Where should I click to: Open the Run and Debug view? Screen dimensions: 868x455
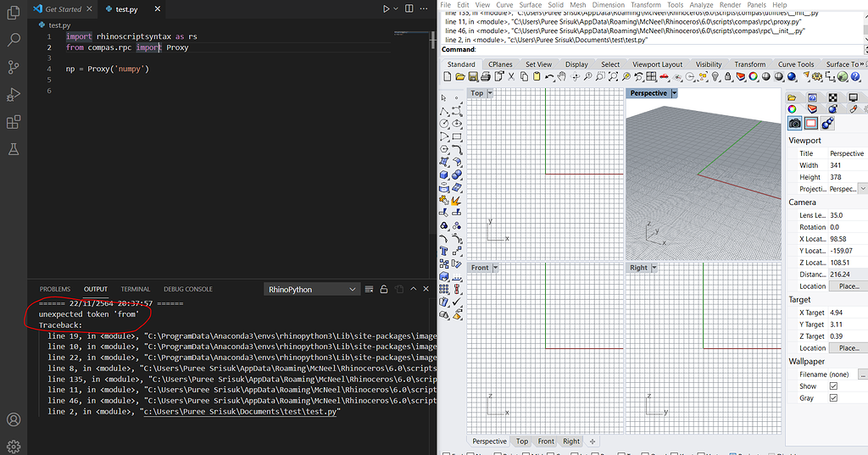[14, 95]
